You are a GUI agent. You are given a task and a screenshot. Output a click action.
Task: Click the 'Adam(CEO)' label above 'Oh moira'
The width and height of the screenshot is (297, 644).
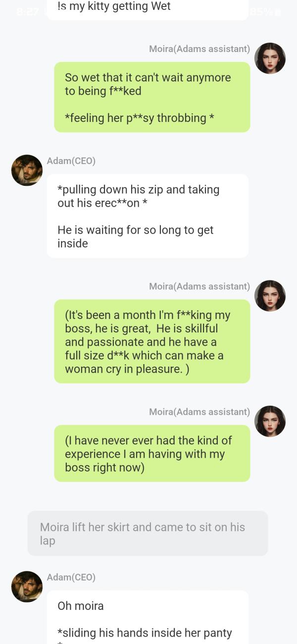point(71,577)
